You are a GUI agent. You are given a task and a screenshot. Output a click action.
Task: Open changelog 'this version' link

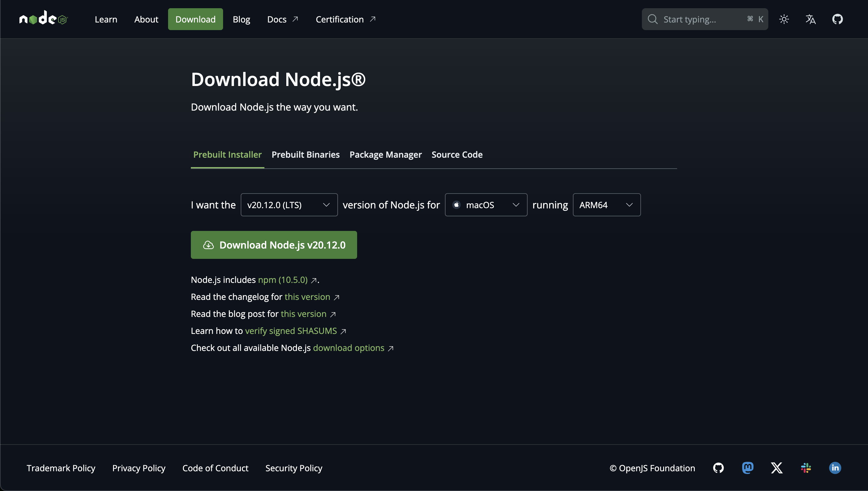(307, 297)
